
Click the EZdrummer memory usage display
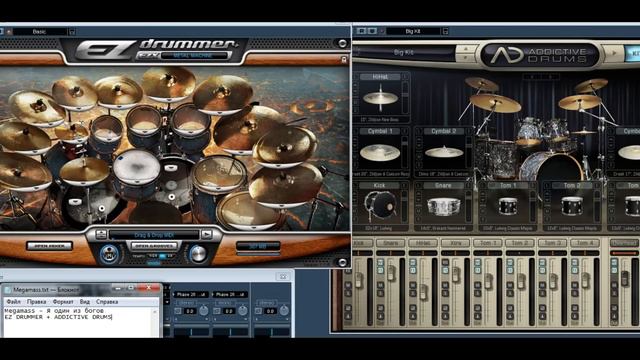(x=258, y=246)
